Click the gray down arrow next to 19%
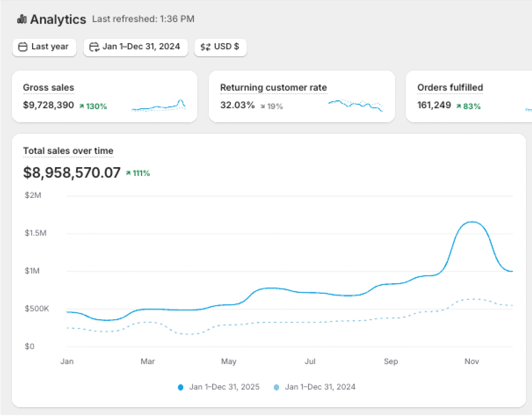 pos(263,106)
